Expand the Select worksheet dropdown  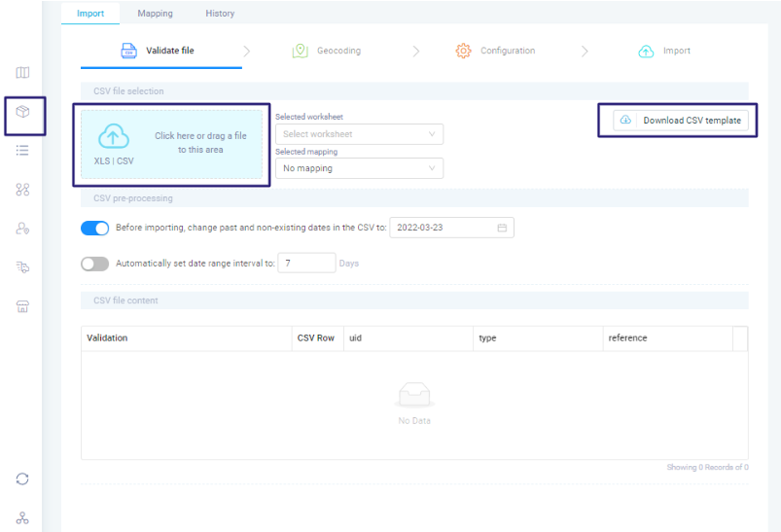pyautogui.click(x=359, y=134)
